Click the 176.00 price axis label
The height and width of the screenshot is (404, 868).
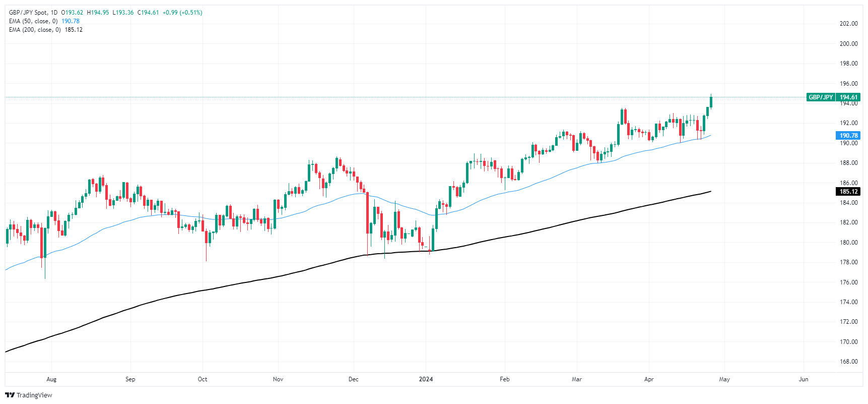pos(848,282)
